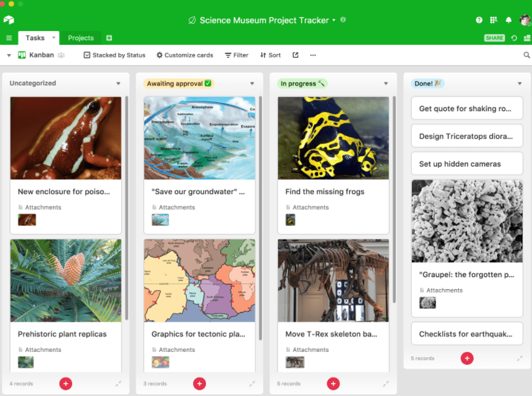
Task: Click the revision history icon
Action: [x=514, y=38]
